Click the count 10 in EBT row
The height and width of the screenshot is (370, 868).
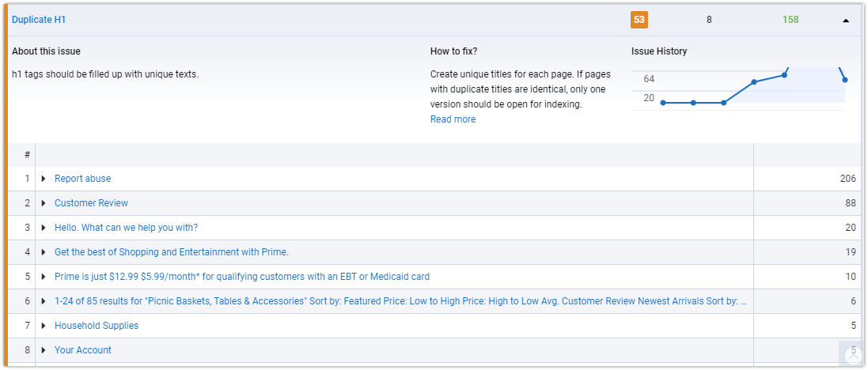click(x=851, y=277)
